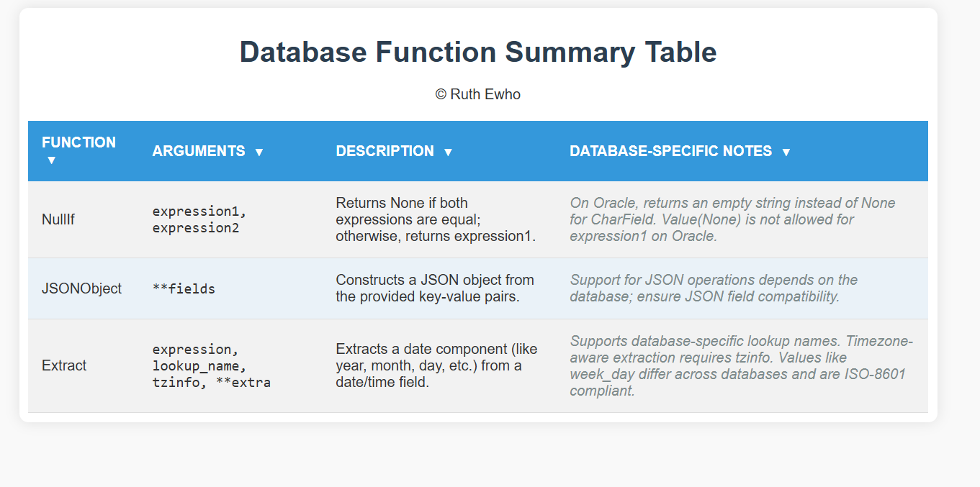The height and width of the screenshot is (487, 980).
Task: Sort by Database-Specific Notes column header
Action: point(742,151)
